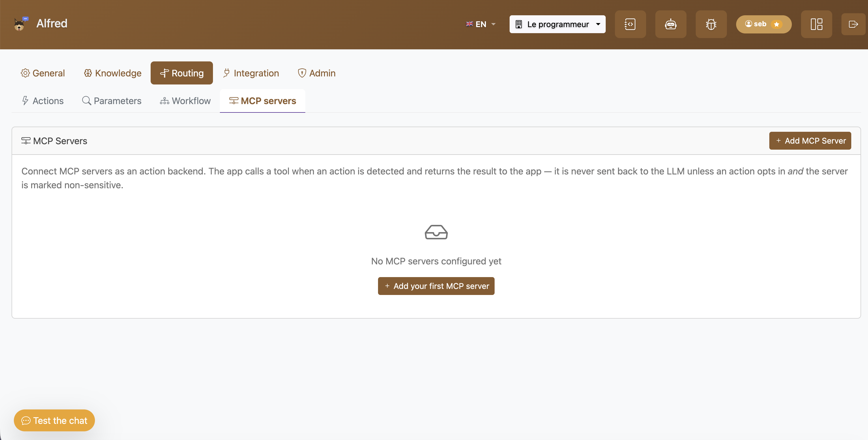
Task: Click the MCP Servers panel heading
Action: [54, 141]
